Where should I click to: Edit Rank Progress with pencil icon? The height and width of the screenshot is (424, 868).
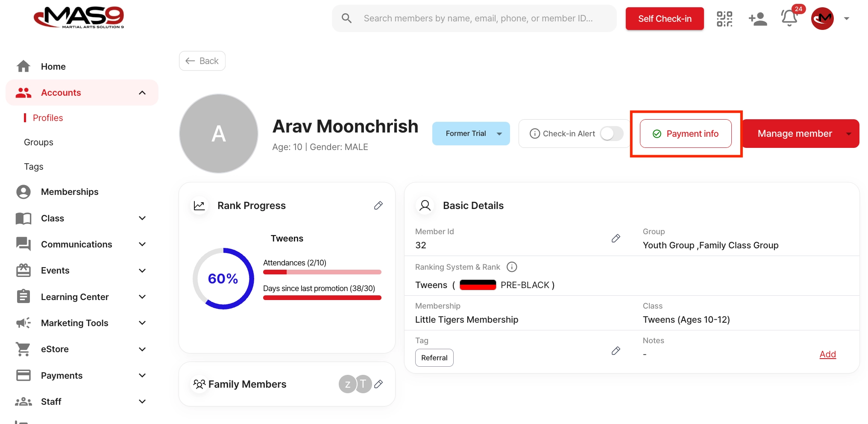tap(378, 206)
